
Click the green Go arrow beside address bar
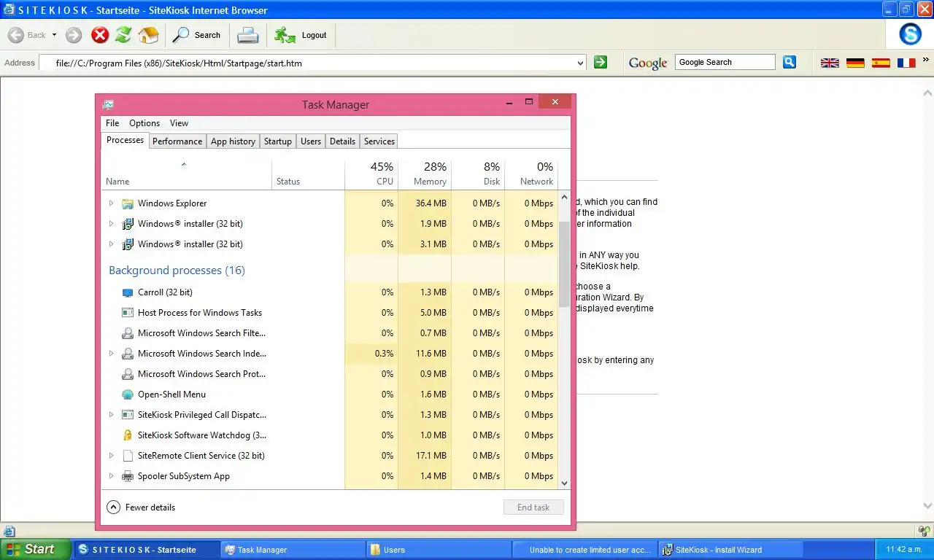601,63
